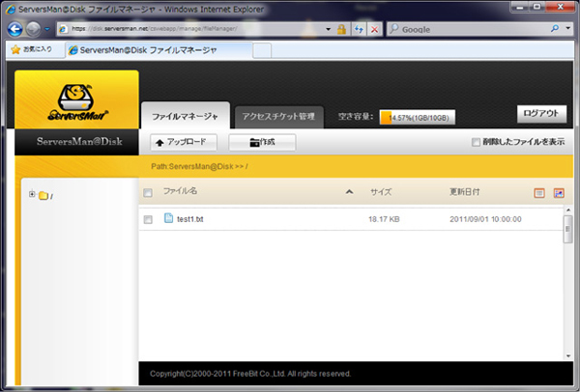This screenshot has height=392, width=580.
Task: Check the test1.txt row checkbox
Action: (148, 220)
